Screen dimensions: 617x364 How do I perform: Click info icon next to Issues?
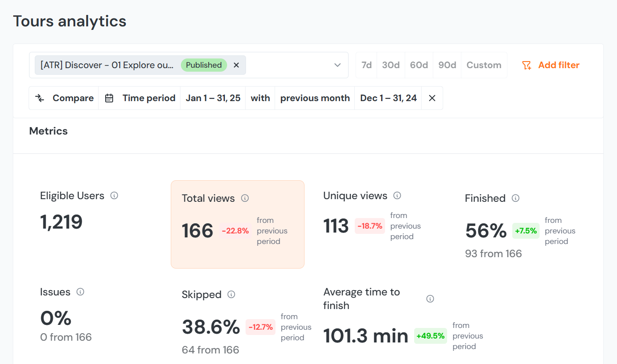pyautogui.click(x=80, y=292)
